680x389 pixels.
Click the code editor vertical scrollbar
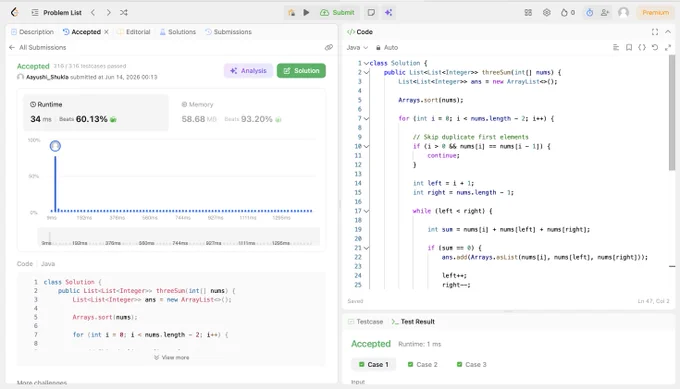coord(672,113)
